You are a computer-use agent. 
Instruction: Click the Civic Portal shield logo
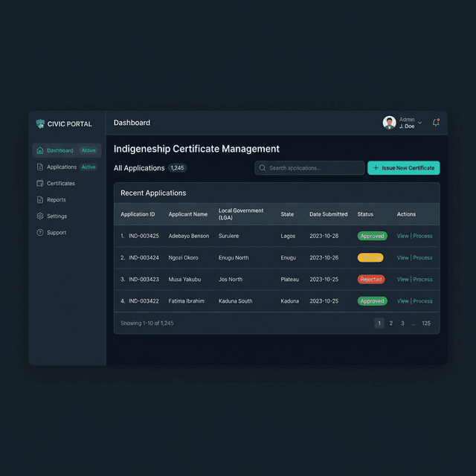pos(40,123)
